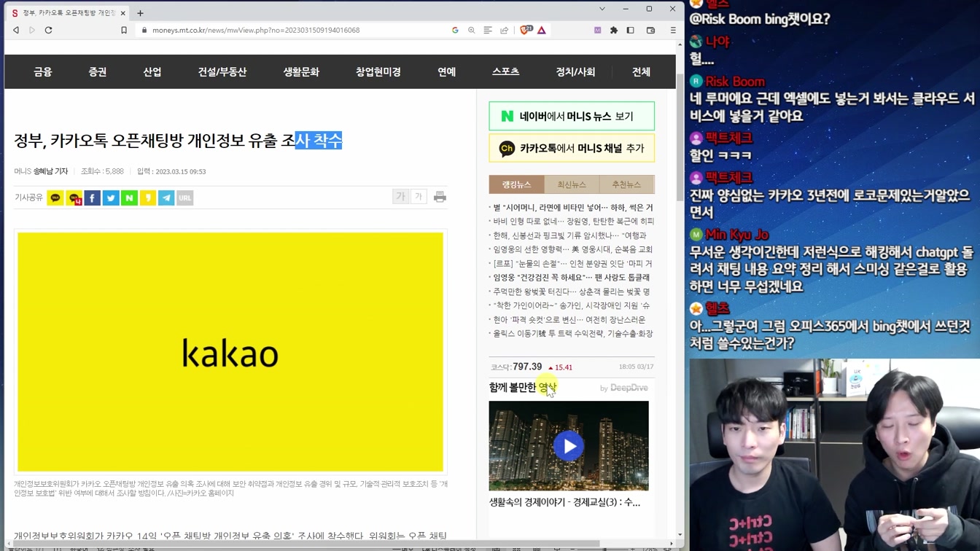The height and width of the screenshot is (551, 980).
Task: Open ranking article 한해, 신봉선과 핑크빛 기류
Action: [x=569, y=235]
